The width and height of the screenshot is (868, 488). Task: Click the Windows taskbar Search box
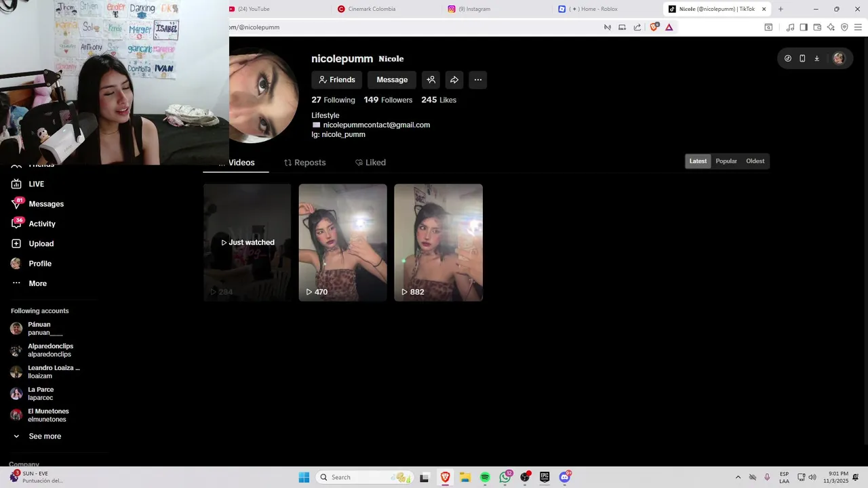365,477
